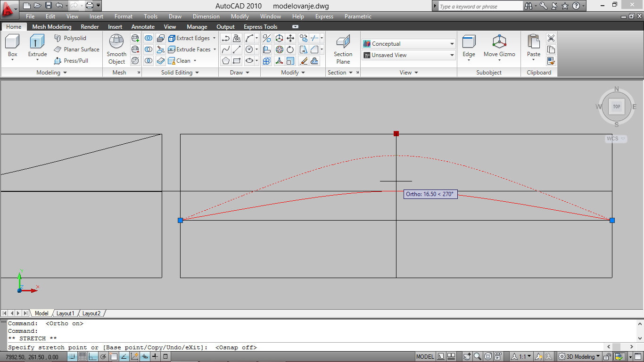Toggle the toolbar lock icon in status bar
This screenshot has width=644, height=362.
tap(608, 357)
